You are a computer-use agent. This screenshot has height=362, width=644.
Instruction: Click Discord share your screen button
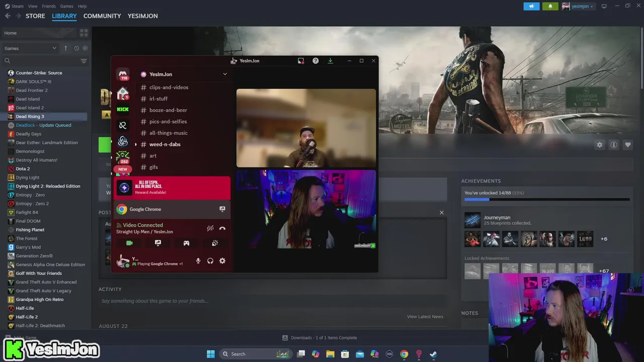158,243
